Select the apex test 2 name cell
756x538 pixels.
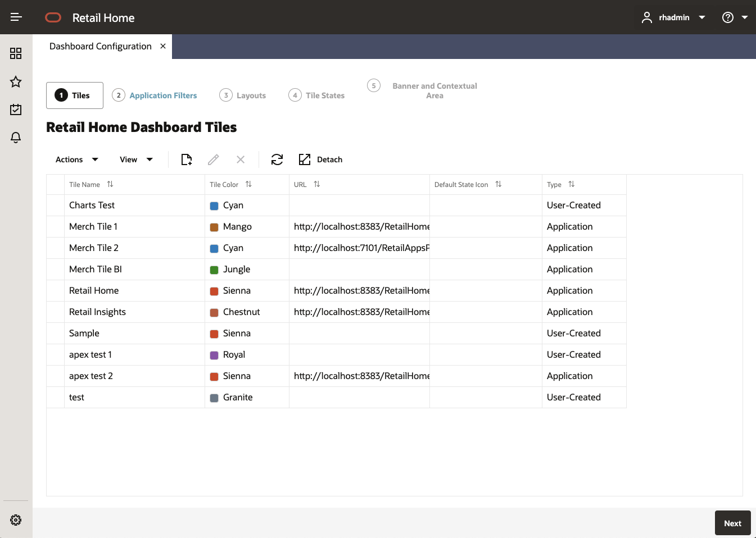tap(135, 376)
